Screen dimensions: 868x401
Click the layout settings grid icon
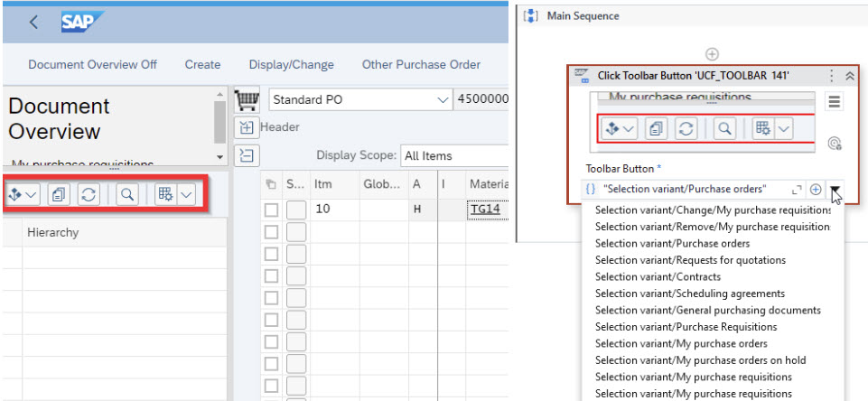click(x=165, y=194)
